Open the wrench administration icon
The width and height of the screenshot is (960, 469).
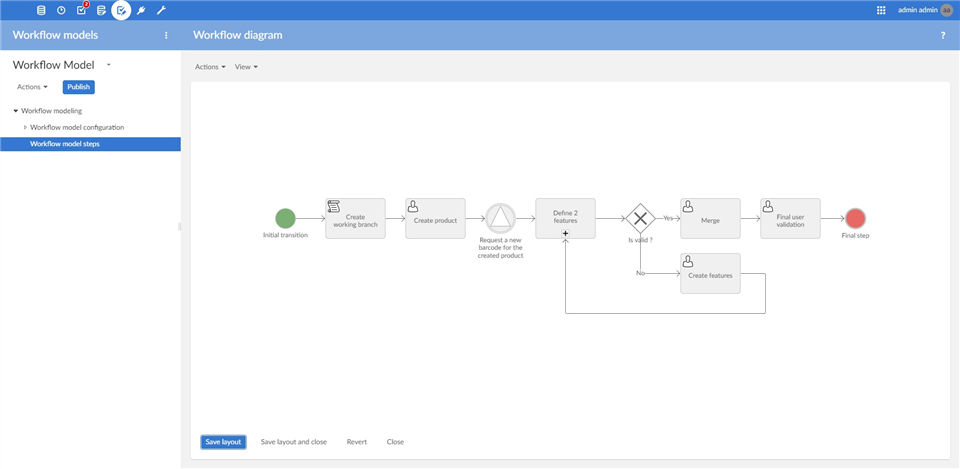(161, 10)
